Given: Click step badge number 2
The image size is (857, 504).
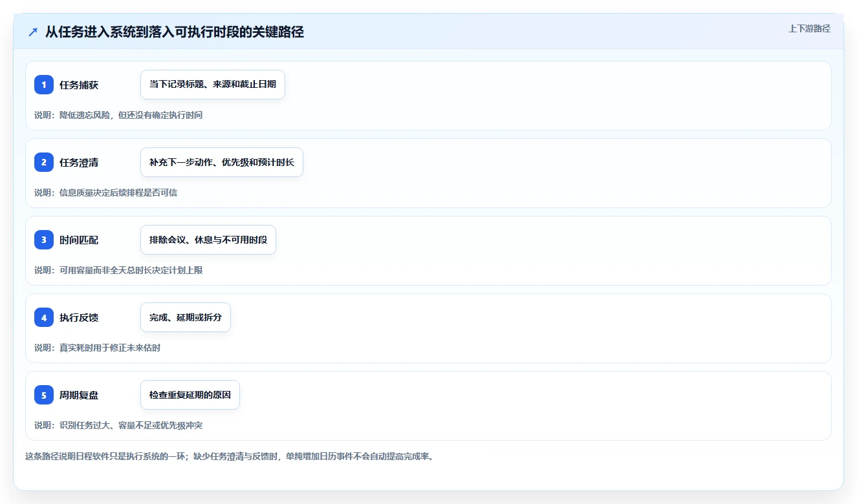Looking at the screenshot, I should click(44, 162).
